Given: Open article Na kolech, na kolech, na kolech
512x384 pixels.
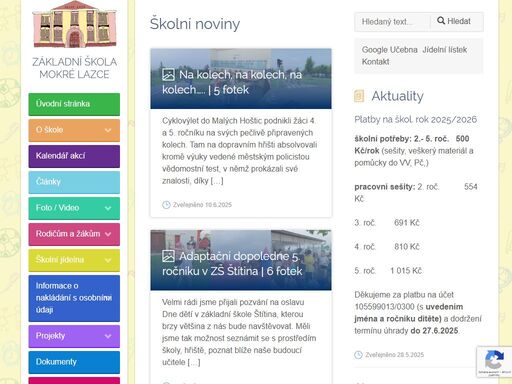Looking at the screenshot, I should pyautogui.click(x=232, y=82).
